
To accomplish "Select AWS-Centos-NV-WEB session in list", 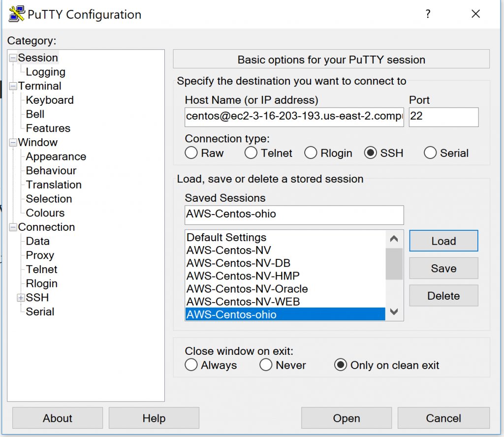I will pos(285,302).
